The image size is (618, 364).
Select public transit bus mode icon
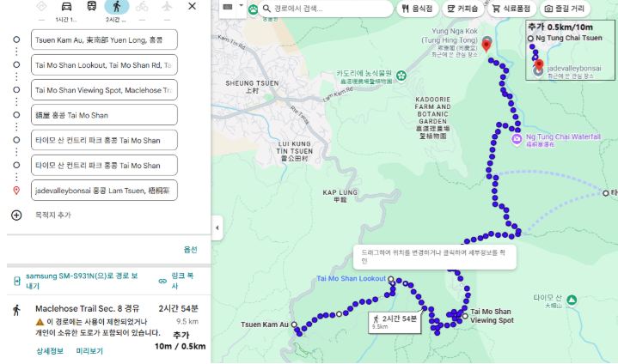[91, 6]
